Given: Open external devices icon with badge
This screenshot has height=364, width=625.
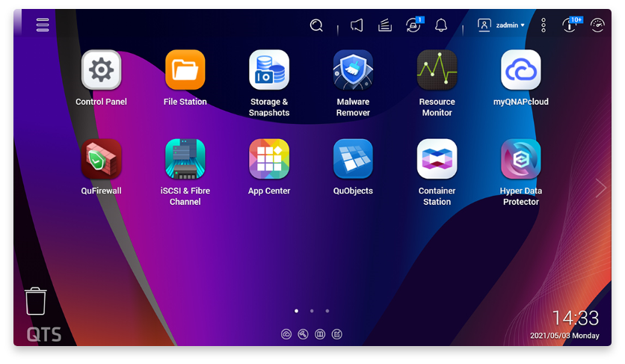Looking at the screenshot, I should (x=413, y=25).
